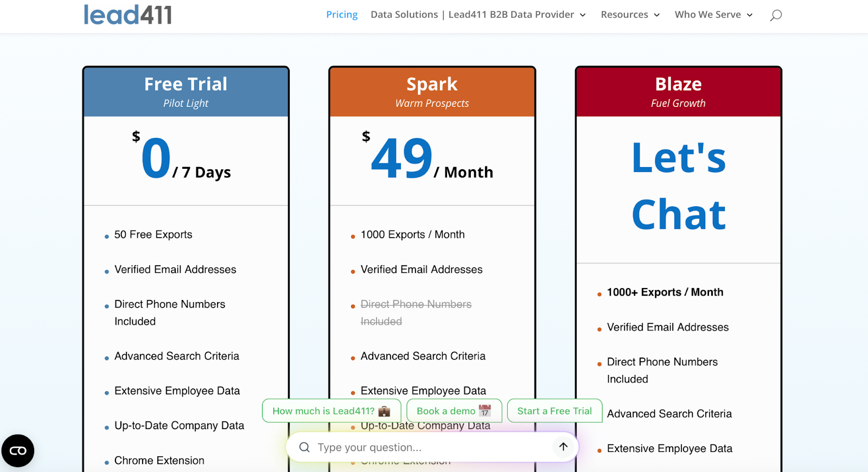Click "50 Free Exports" feature
The height and width of the screenshot is (472, 868).
click(x=153, y=234)
